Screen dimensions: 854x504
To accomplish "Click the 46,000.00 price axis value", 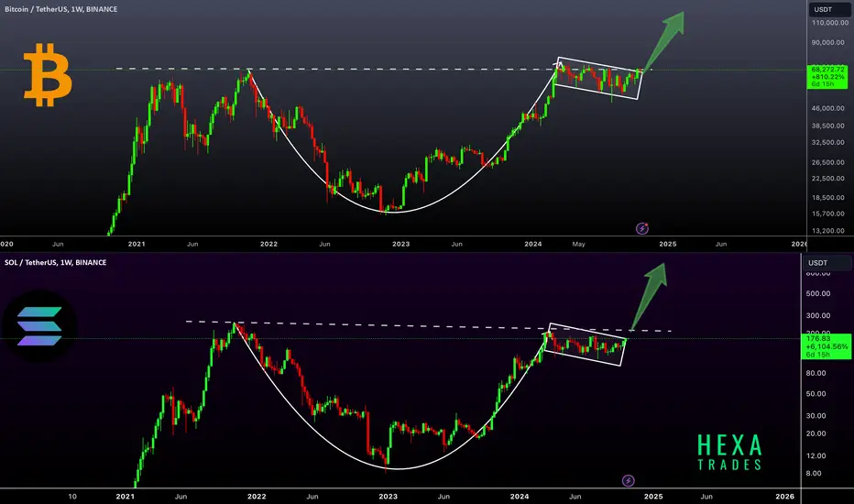I will [828, 108].
